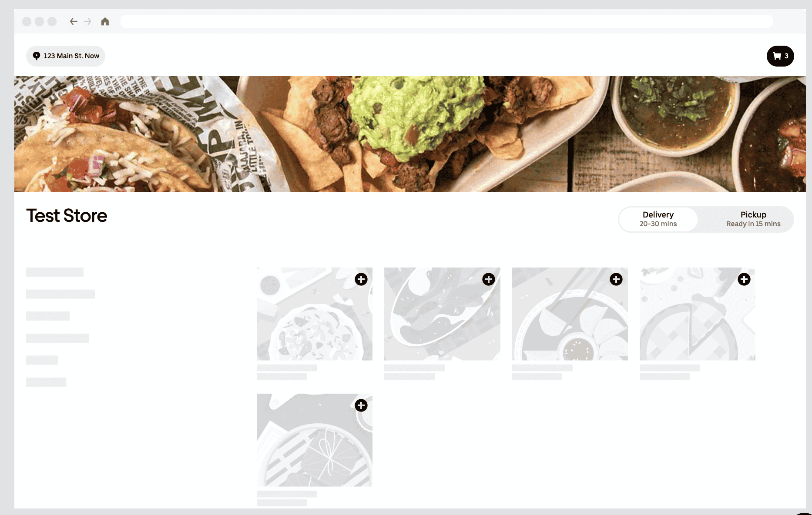Open the dumplings placeholder thumbnail

coord(570,314)
